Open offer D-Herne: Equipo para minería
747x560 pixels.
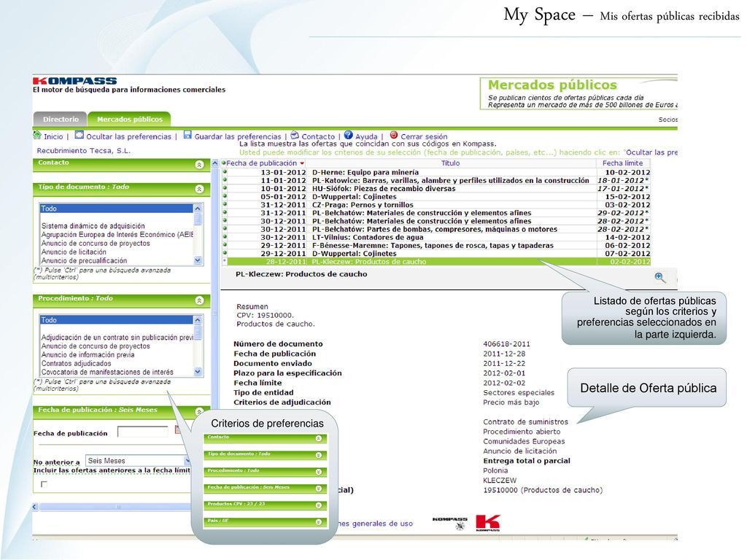pyautogui.click(x=365, y=172)
